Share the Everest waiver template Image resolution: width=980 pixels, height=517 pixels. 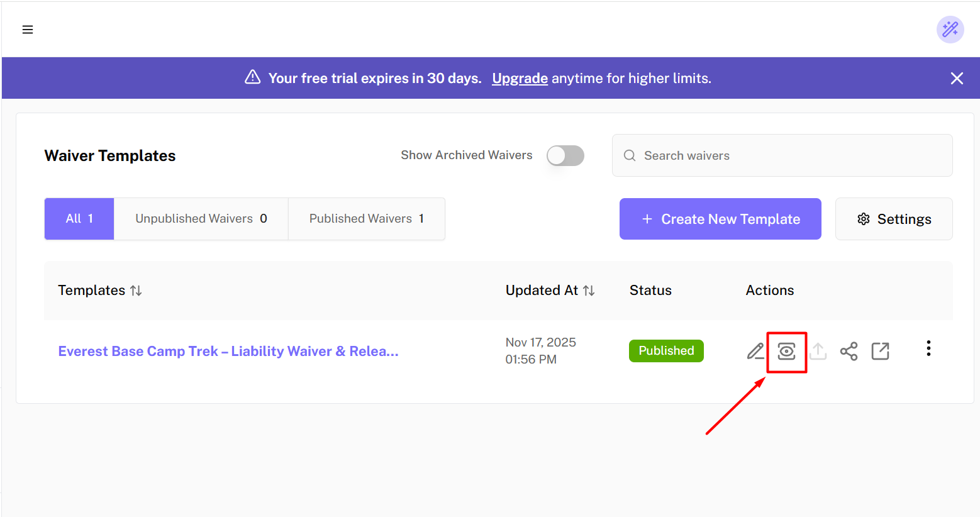(x=849, y=351)
